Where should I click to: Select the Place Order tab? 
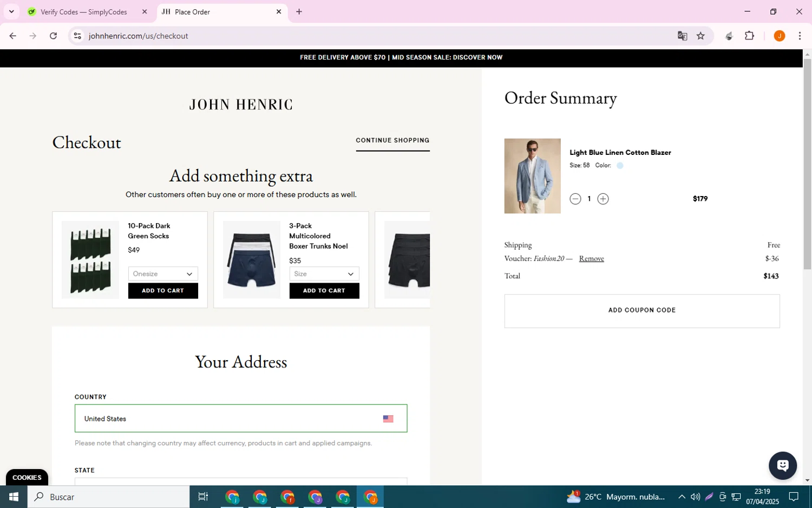click(222, 12)
